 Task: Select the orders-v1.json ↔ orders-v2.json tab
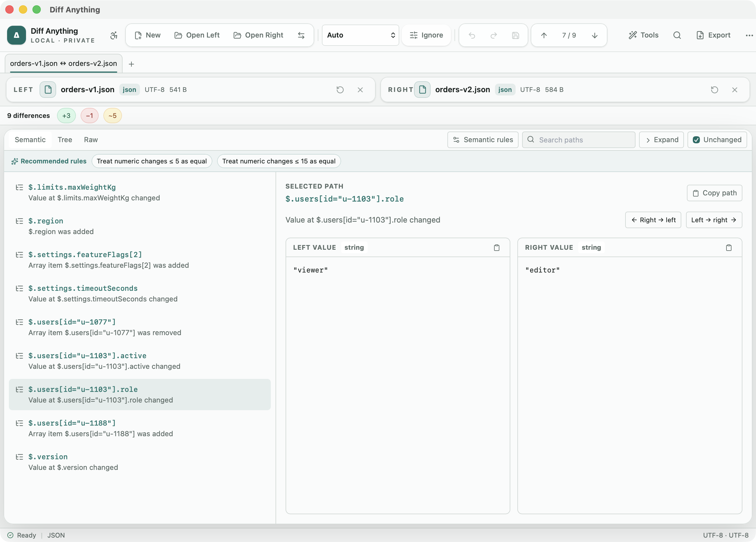[63, 63]
